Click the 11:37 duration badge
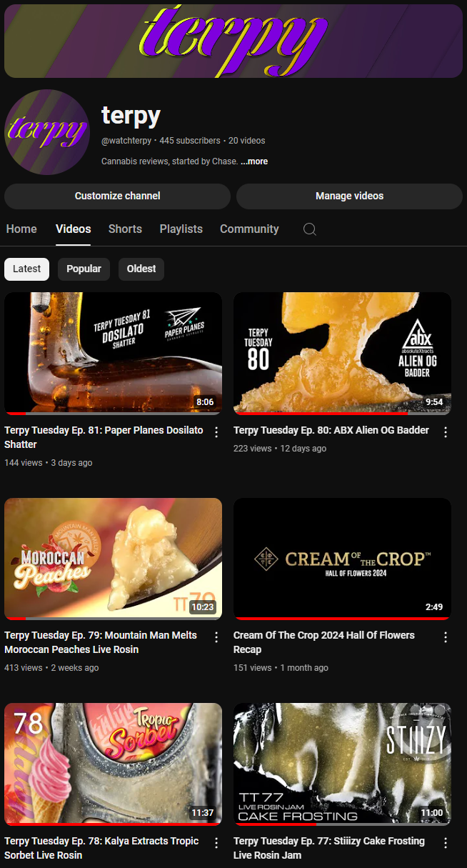Screen dimensions: 467x868 (203, 813)
